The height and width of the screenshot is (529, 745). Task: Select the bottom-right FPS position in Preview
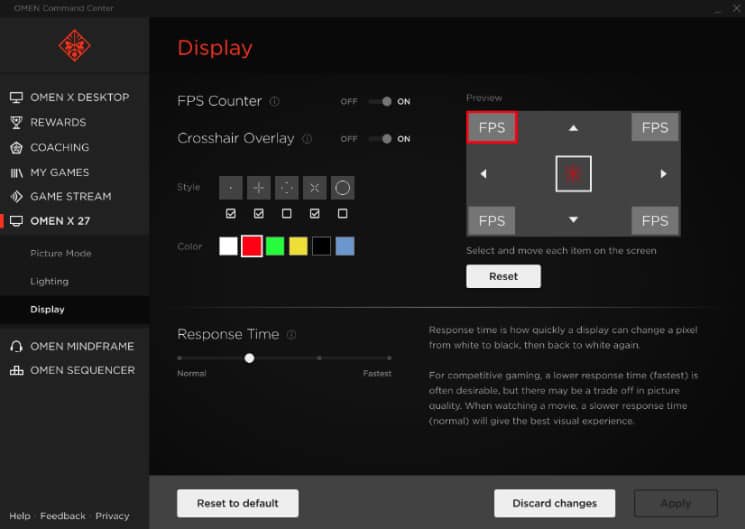click(655, 221)
